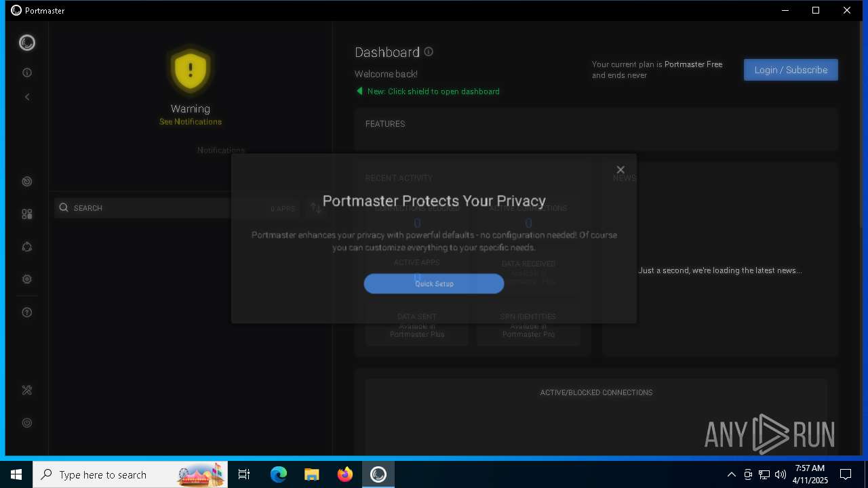Open the network tray icon
This screenshot has height=488, width=868.
click(x=764, y=474)
